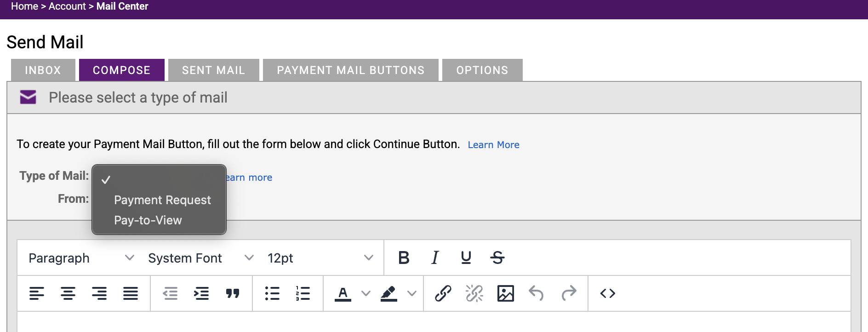The height and width of the screenshot is (332, 868).
Task: Insert or edit a link
Action: click(x=443, y=293)
